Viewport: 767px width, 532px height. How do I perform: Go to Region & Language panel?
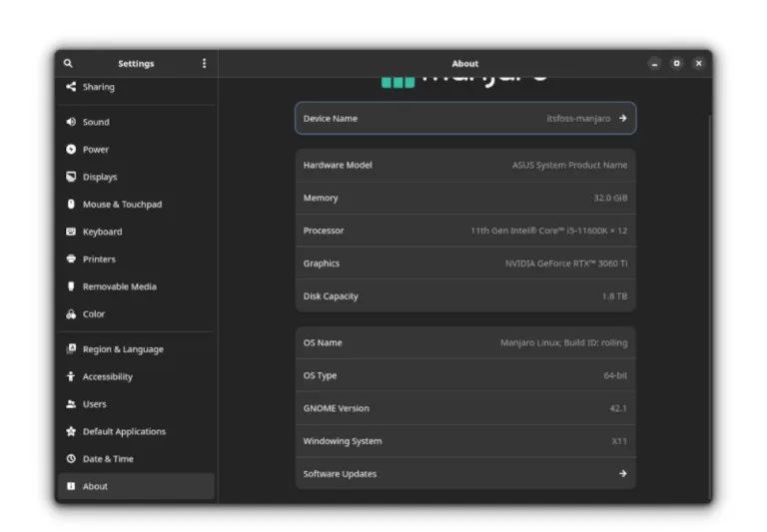coord(136,349)
